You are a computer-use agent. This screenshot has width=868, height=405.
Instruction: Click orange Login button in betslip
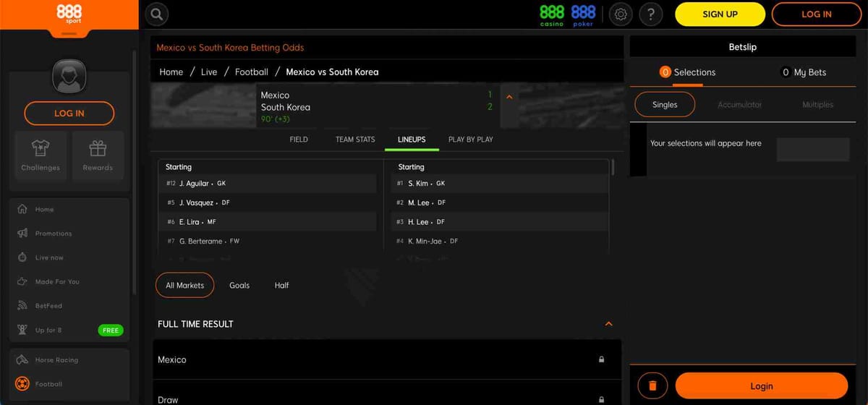coord(761,385)
